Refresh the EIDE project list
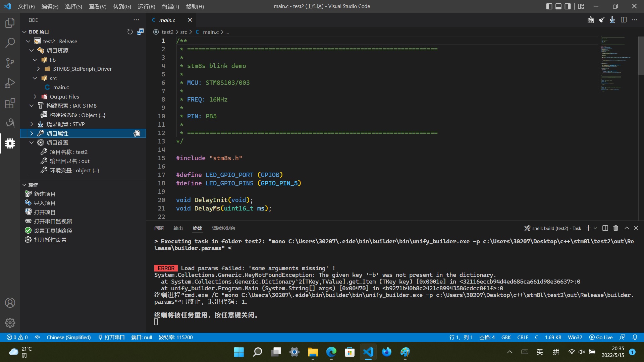The height and width of the screenshot is (362, 644). tap(130, 32)
